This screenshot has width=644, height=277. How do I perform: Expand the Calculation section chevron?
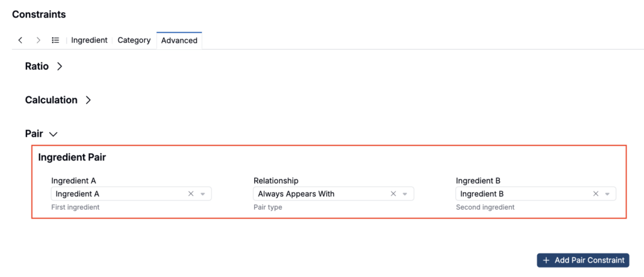(x=88, y=100)
